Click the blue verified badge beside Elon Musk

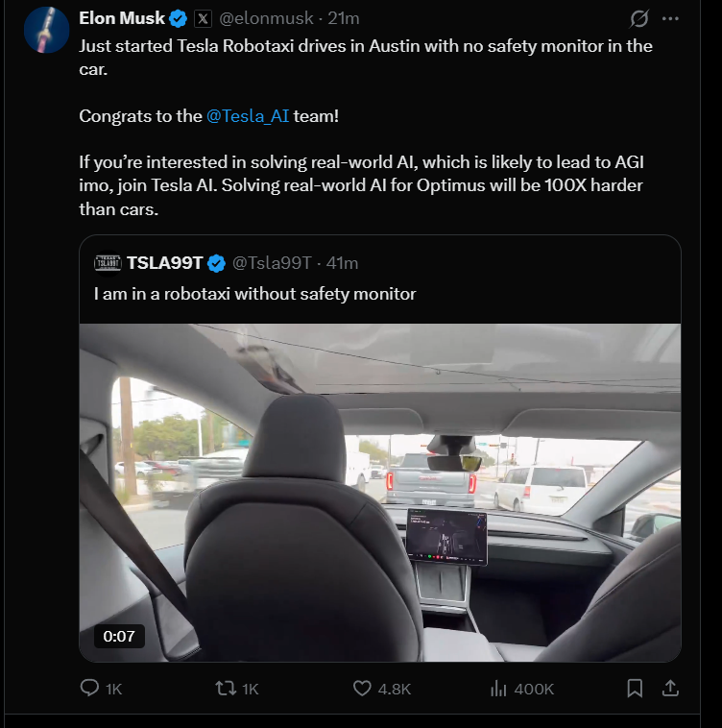coord(179,18)
